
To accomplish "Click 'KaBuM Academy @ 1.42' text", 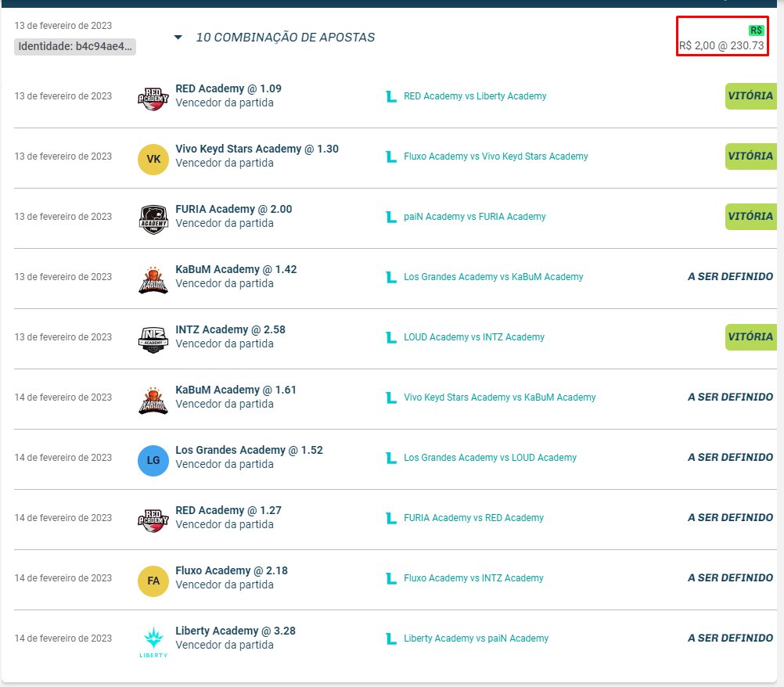I will point(236,269).
